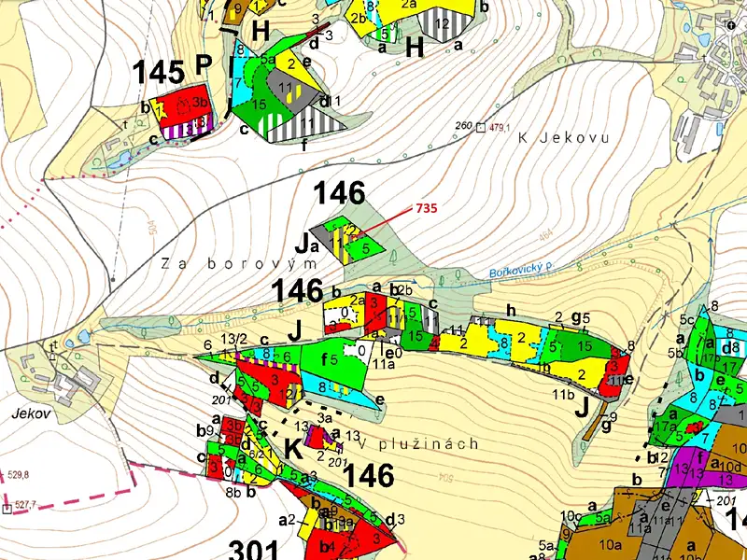Select the "Jekov" settlement label
The height and width of the screenshot is (560, 747).
pos(31,413)
